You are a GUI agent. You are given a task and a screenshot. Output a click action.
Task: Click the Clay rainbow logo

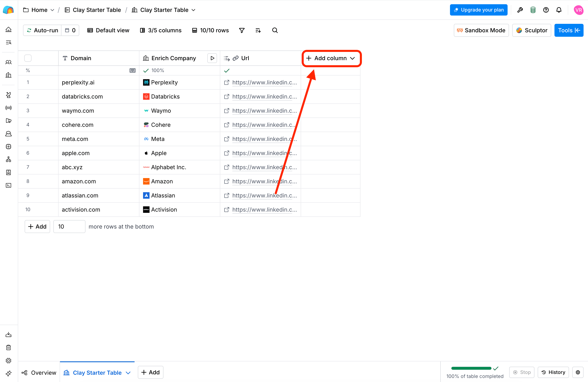point(8,10)
